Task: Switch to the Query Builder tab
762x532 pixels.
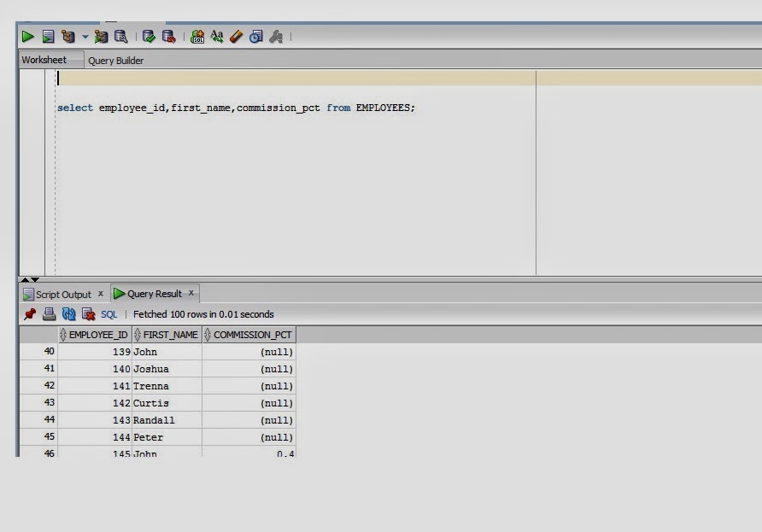Action: click(115, 60)
